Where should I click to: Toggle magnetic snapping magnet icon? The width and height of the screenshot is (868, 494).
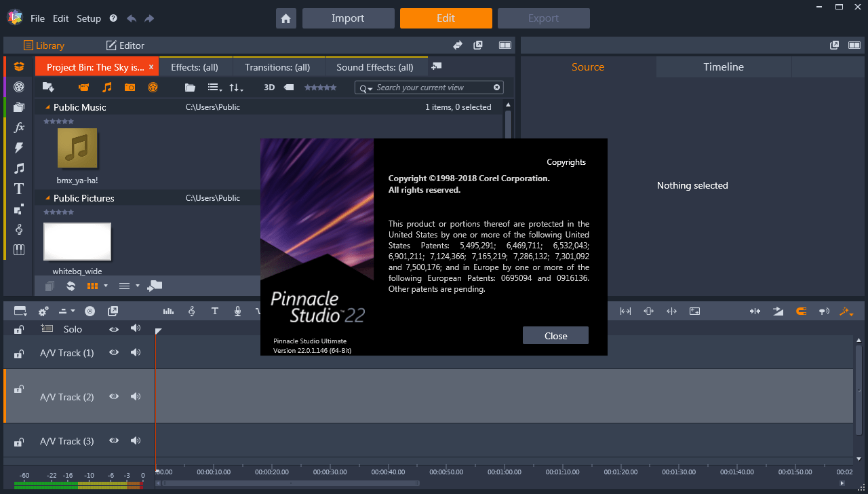point(801,311)
